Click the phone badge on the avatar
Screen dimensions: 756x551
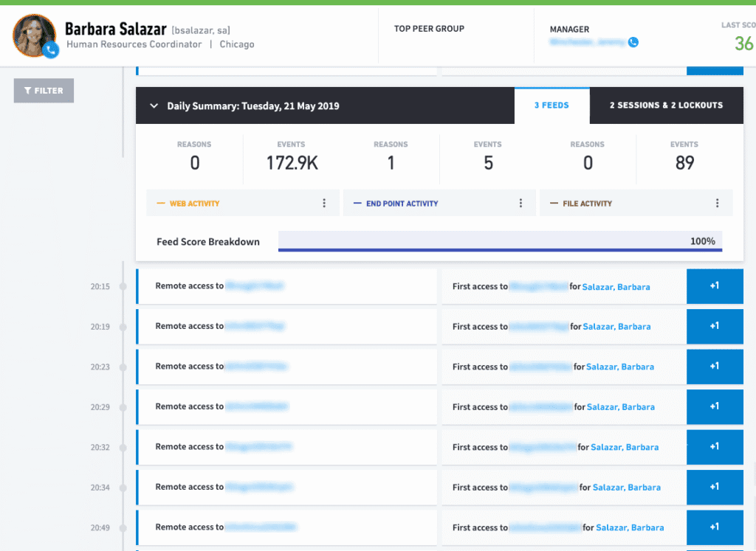coord(50,50)
